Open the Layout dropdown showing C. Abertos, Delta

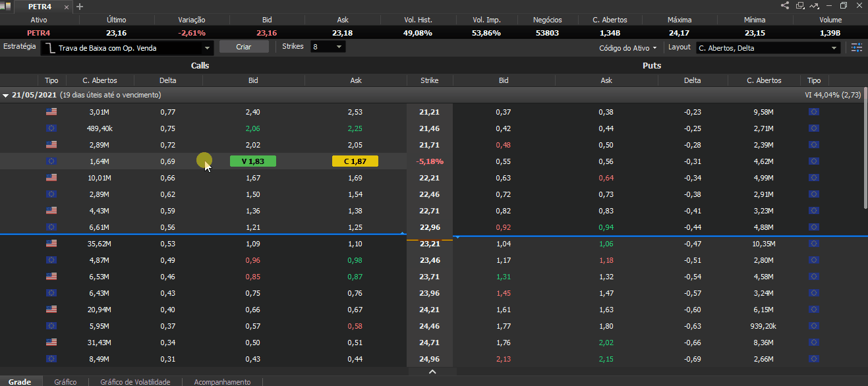tap(768, 47)
